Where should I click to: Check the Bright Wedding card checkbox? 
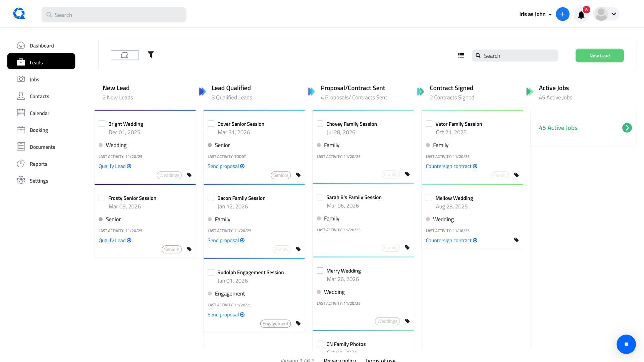(x=102, y=124)
